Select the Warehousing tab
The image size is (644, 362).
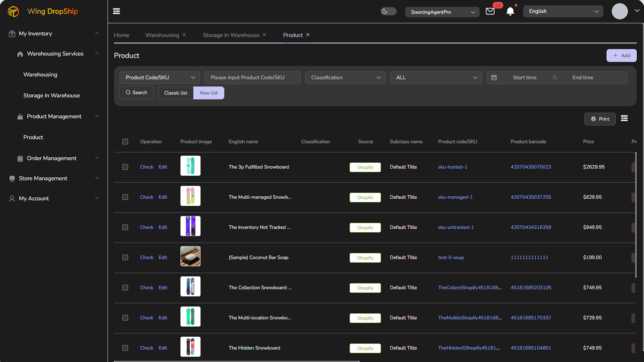(162, 35)
